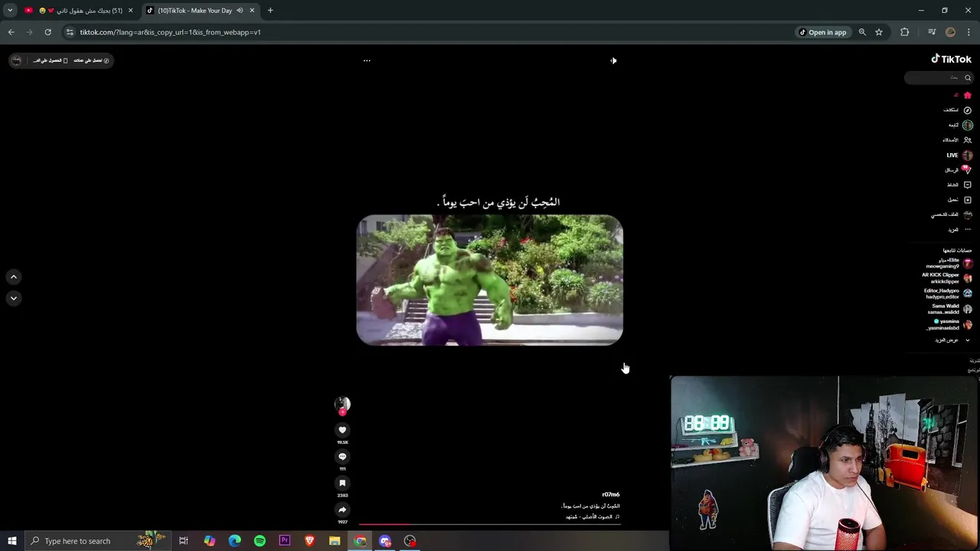Open the video's three-dot options menu

(367, 60)
